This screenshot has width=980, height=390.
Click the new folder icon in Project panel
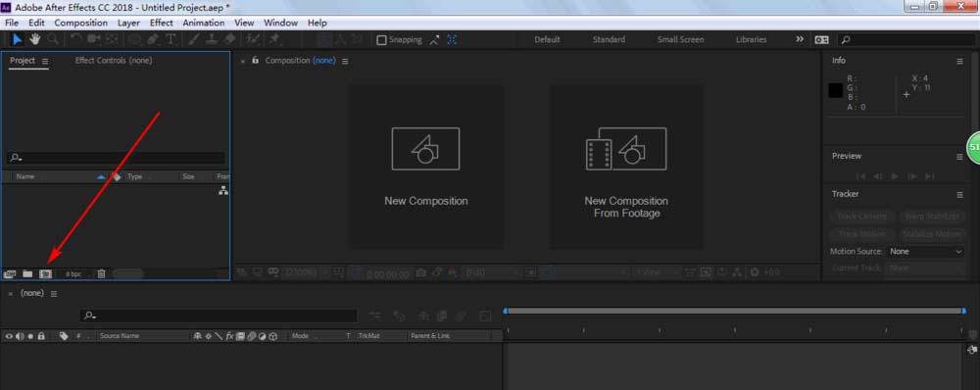27,273
